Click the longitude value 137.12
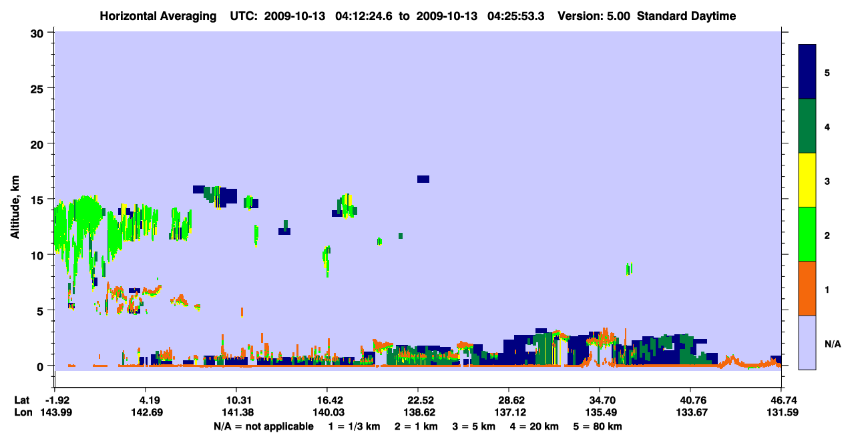 pyautogui.click(x=509, y=412)
